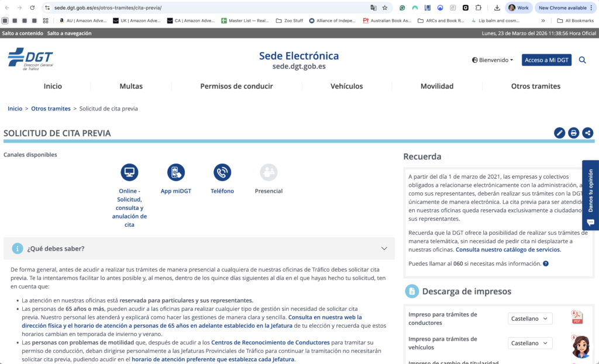Click the Otros tramites breadcrumb link
The image size is (599, 364).
(x=51, y=109)
